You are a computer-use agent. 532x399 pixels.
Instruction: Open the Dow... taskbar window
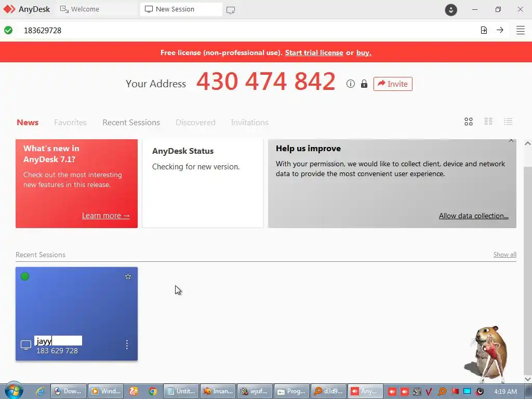(68, 391)
